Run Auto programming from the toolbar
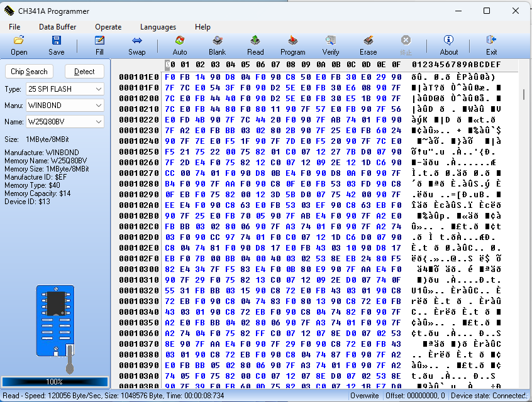The image size is (532, 402). (x=180, y=45)
